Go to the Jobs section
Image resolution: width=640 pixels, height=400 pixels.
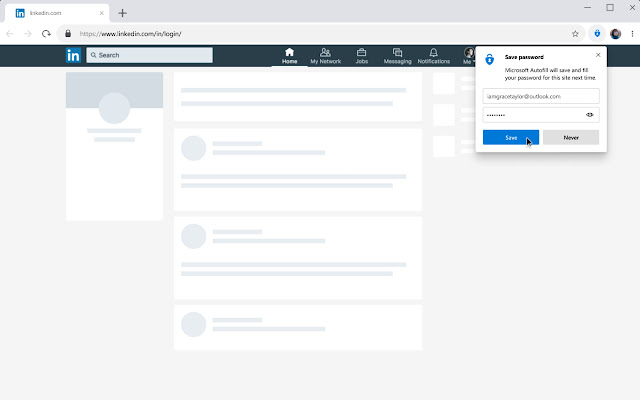pyautogui.click(x=362, y=56)
